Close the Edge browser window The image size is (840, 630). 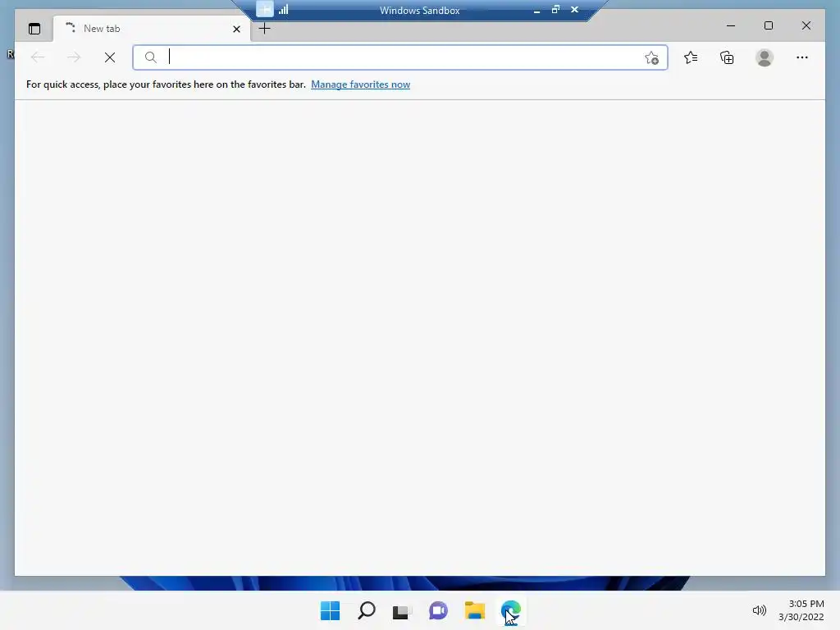[806, 25]
